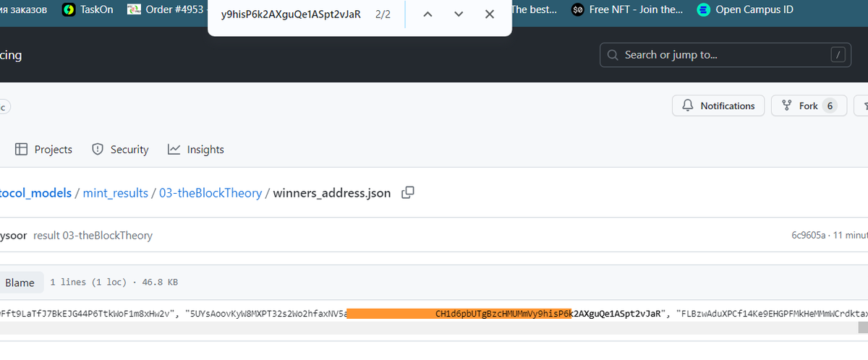The width and height of the screenshot is (868, 360).
Task: Open the Open Campus ID bookmark
Action: 745,9
